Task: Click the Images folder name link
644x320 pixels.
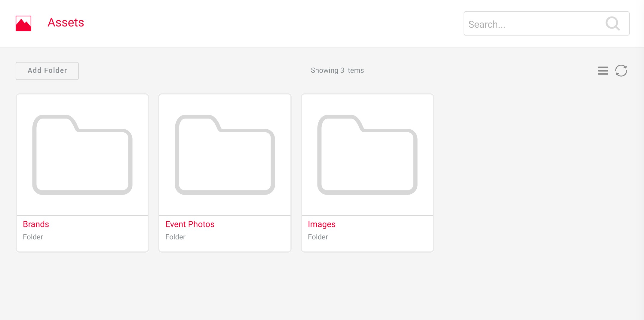Action: click(x=321, y=224)
